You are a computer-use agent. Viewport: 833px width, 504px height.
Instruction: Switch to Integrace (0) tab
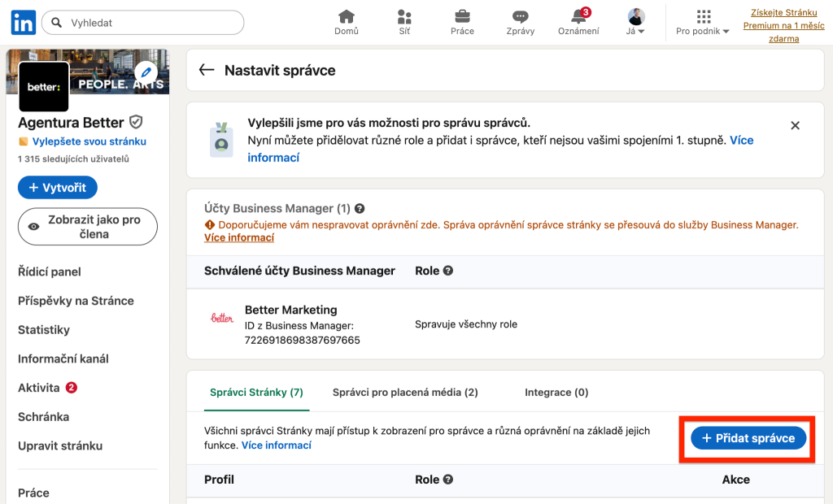556,393
